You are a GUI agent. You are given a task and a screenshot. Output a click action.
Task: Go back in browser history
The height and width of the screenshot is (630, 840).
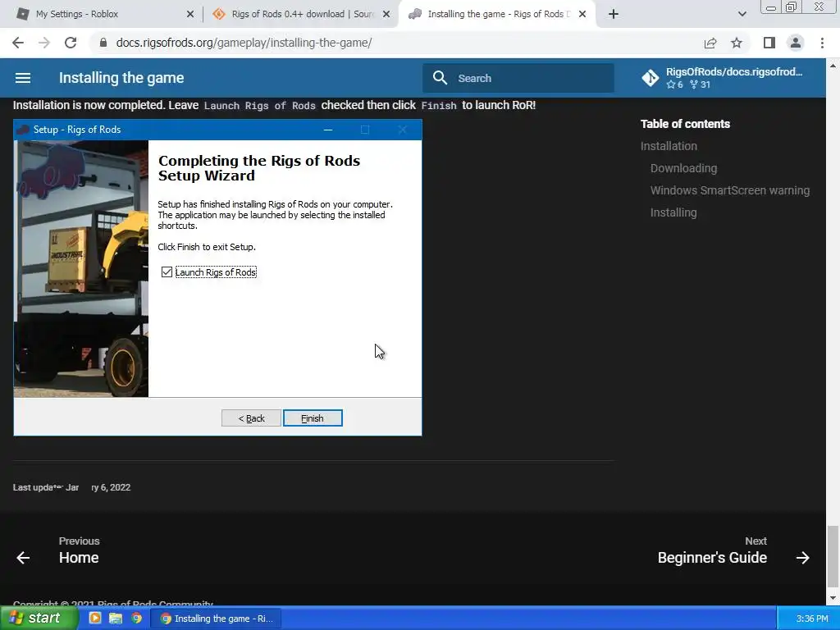[18, 43]
